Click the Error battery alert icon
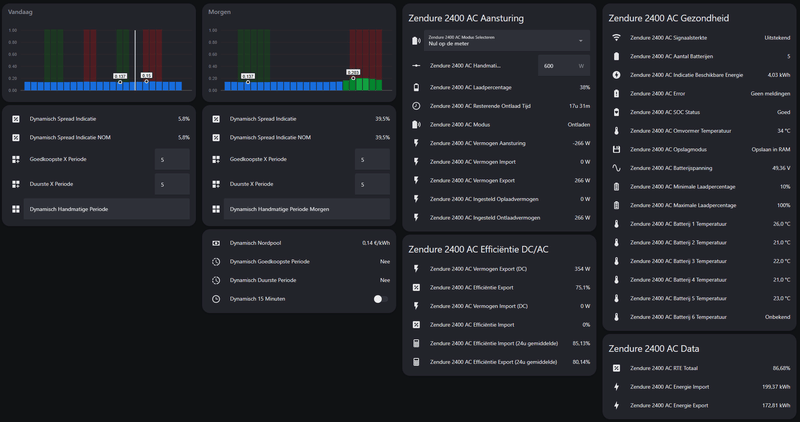Viewport: 800px width, 422px height. tap(616, 93)
